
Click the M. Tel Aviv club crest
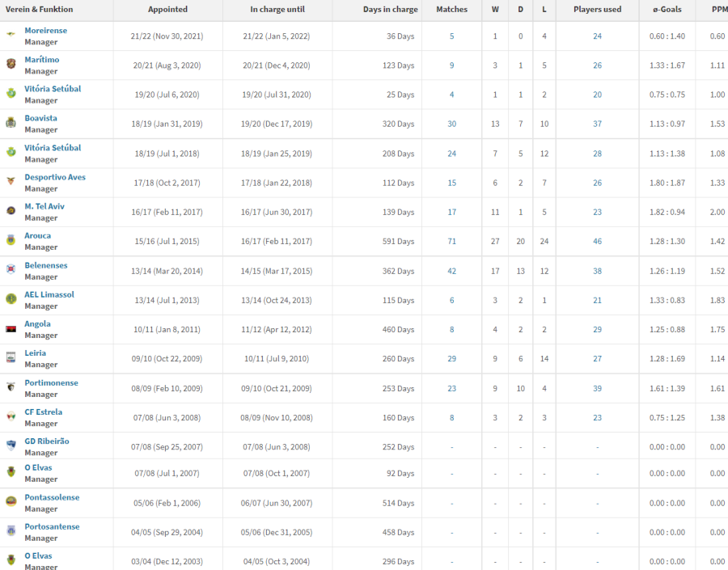pyautogui.click(x=11, y=211)
